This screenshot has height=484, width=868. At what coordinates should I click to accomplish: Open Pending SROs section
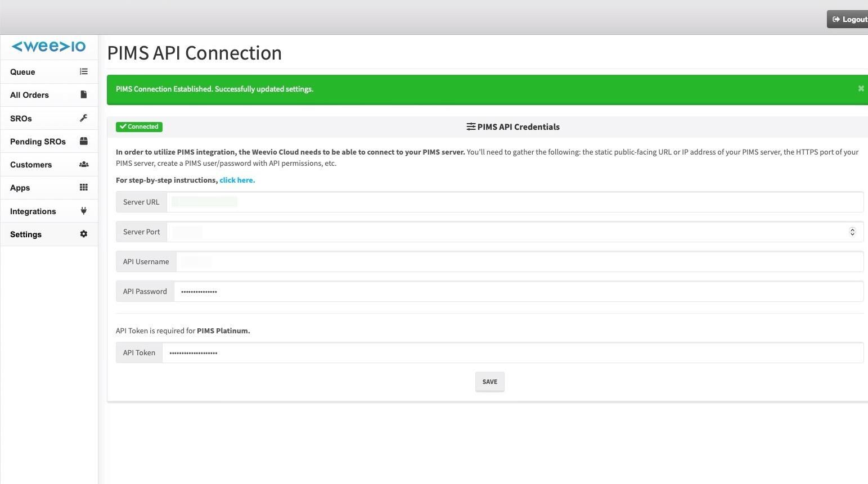click(49, 142)
